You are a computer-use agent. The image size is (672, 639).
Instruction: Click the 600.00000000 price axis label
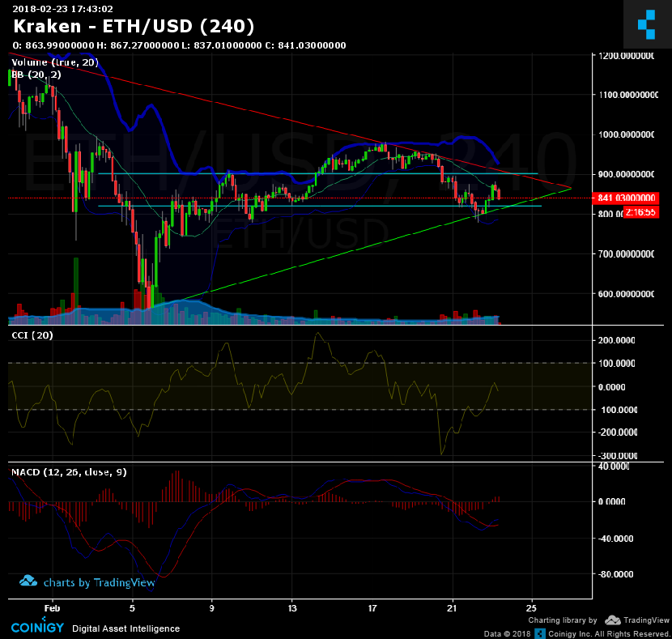[x=626, y=294]
